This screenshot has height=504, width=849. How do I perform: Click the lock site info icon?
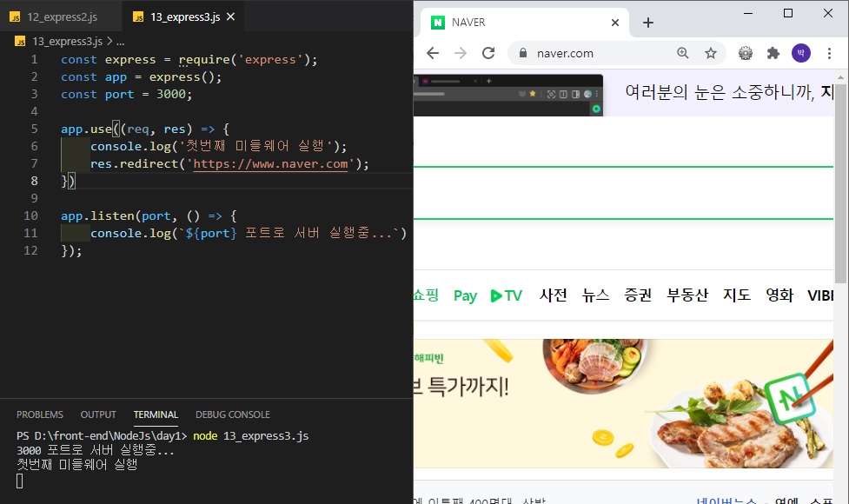[522, 53]
